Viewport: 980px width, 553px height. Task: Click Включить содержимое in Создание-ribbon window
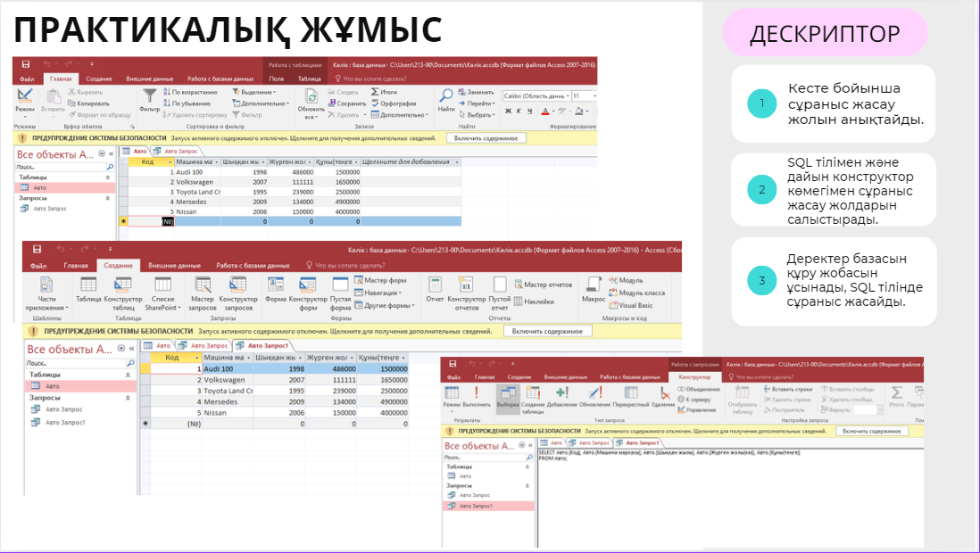pos(547,331)
